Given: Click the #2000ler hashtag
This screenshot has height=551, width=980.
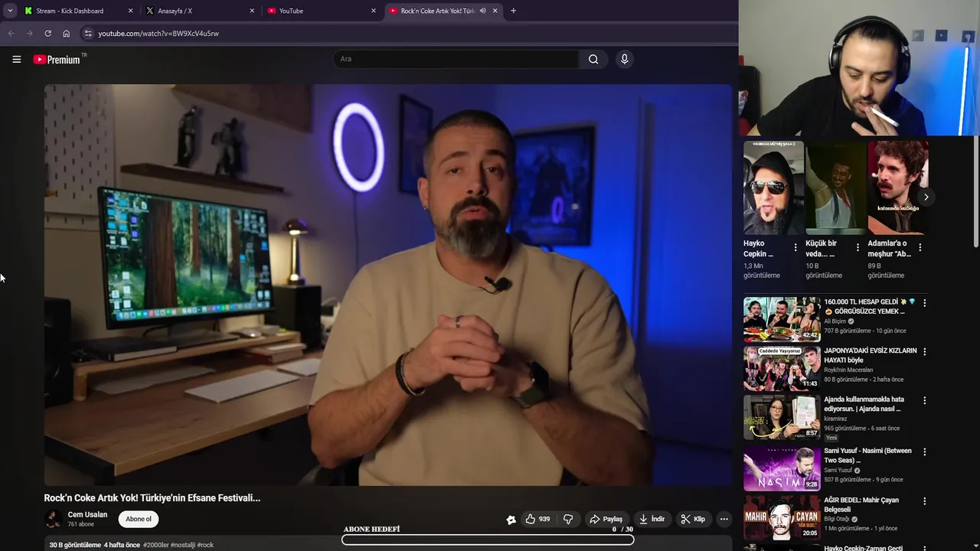Looking at the screenshot, I should 155,545.
